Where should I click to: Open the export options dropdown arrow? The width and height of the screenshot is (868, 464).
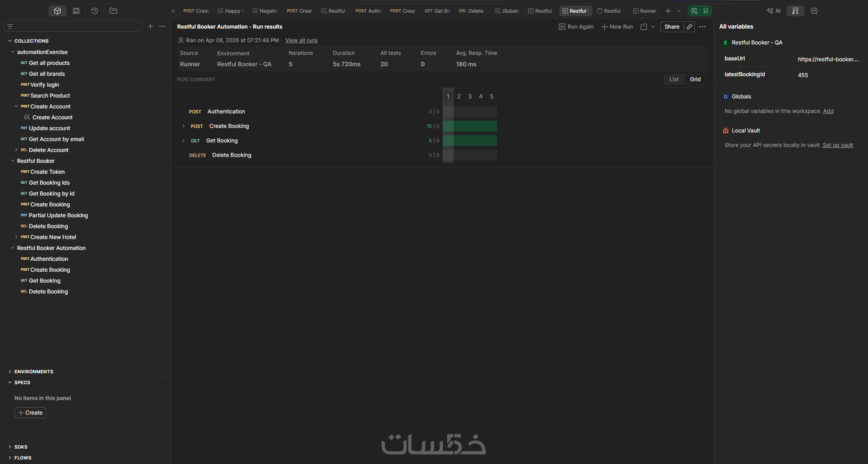tap(653, 27)
